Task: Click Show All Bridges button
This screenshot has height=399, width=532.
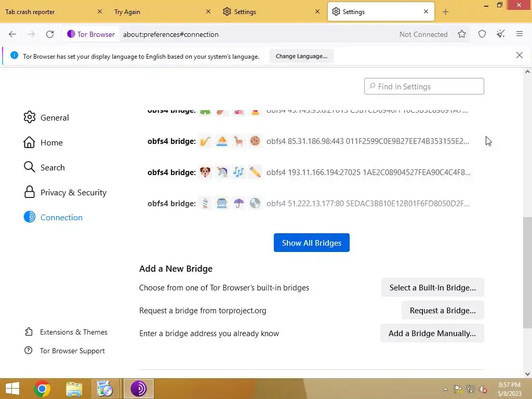Action: tap(312, 243)
